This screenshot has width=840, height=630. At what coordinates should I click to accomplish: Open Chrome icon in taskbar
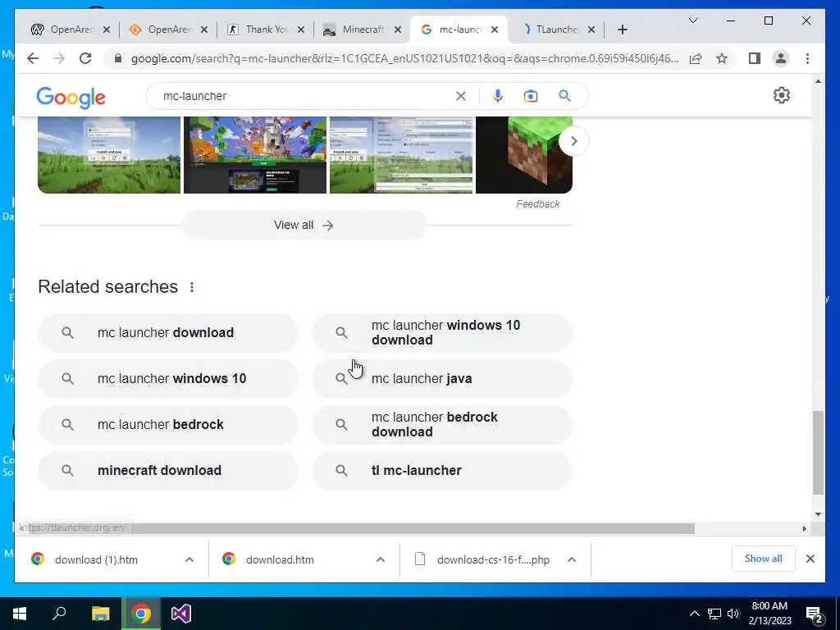(141, 614)
